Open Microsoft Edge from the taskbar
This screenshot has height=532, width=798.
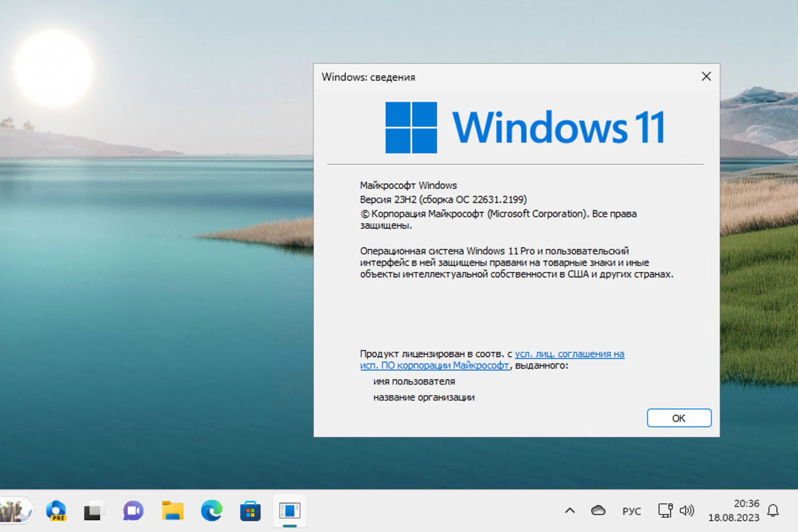click(211, 511)
